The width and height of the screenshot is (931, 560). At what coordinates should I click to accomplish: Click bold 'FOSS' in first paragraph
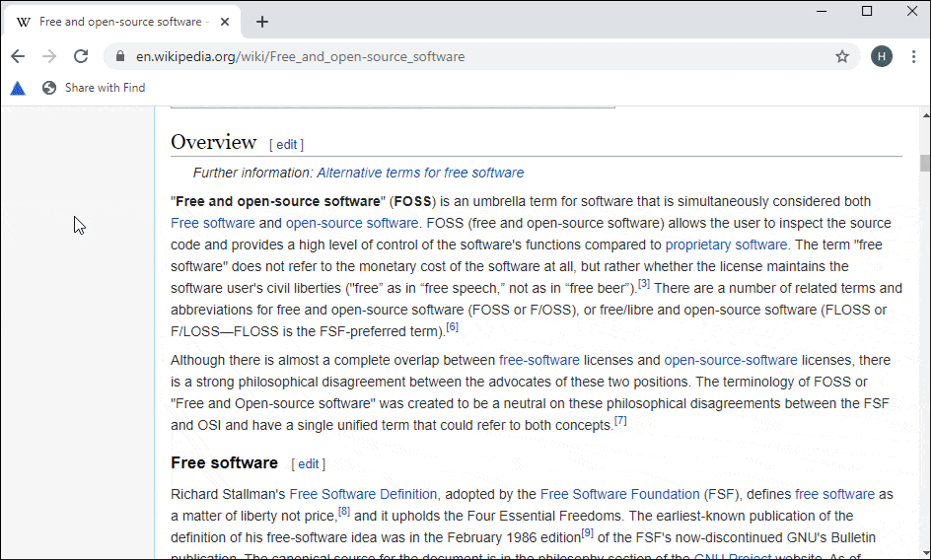point(412,201)
